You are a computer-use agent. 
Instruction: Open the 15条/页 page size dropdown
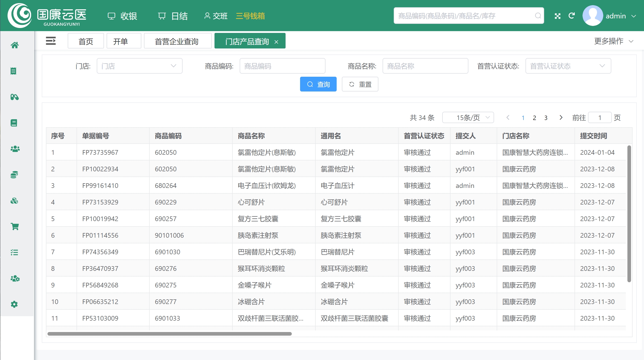(468, 117)
